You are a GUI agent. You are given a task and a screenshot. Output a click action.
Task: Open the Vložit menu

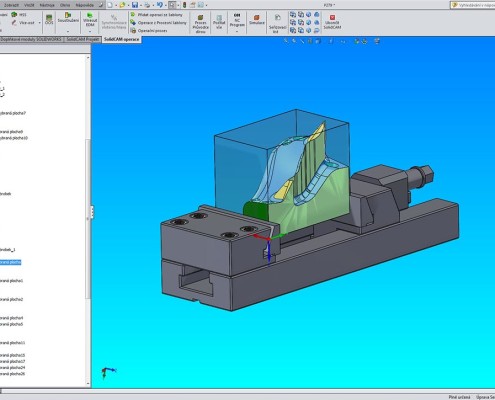click(29, 5)
